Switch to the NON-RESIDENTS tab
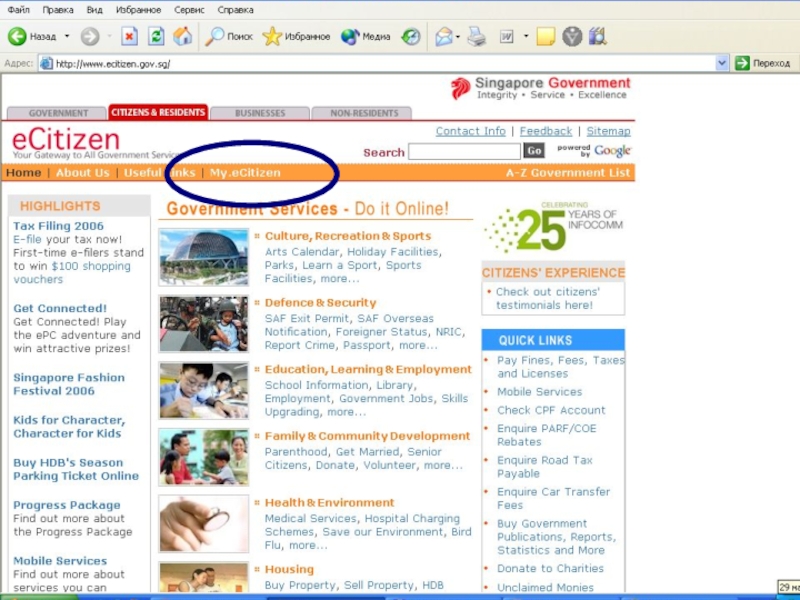800x600 pixels. (x=364, y=113)
